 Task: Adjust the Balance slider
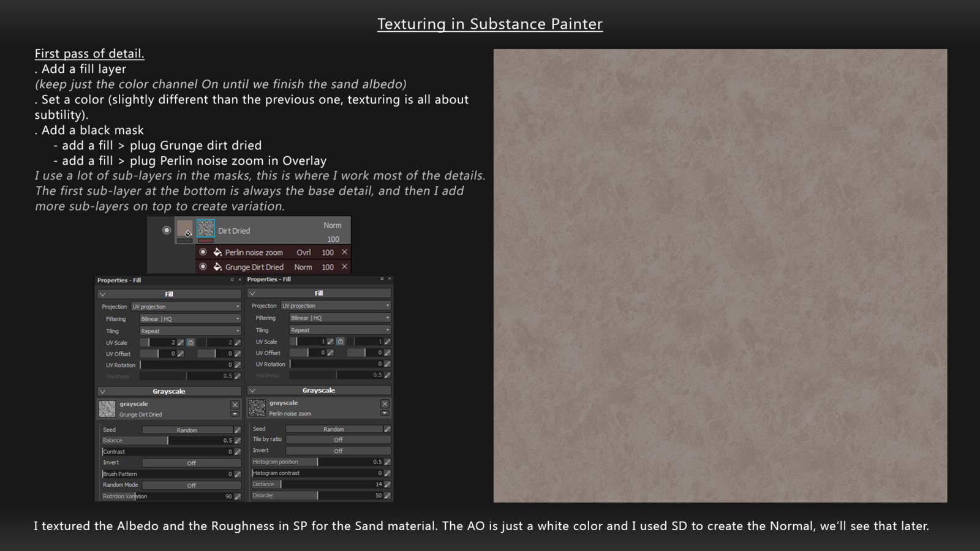(x=167, y=440)
